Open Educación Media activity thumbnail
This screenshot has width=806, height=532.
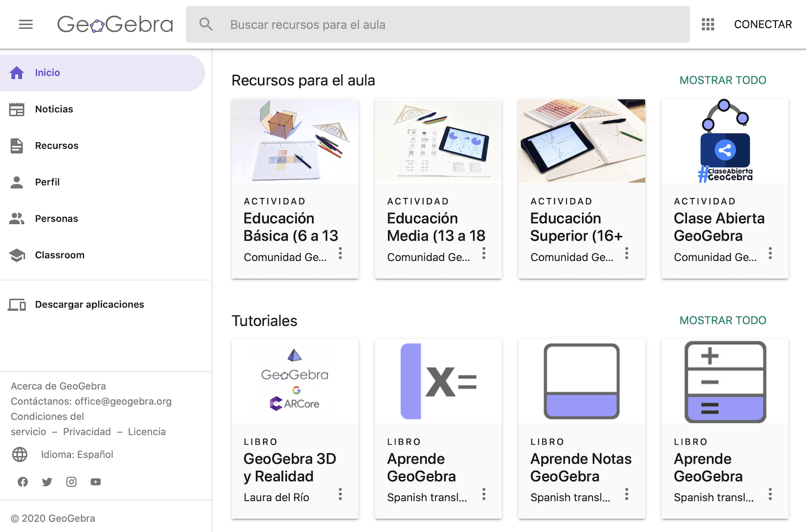(x=438, y=141)
